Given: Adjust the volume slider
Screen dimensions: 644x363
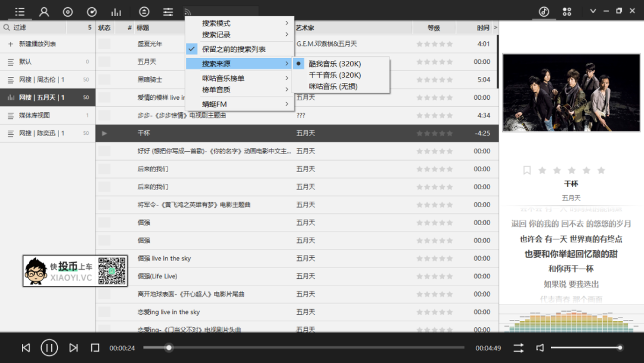Looking at the screenshot, I should click(x=586, y=348).
